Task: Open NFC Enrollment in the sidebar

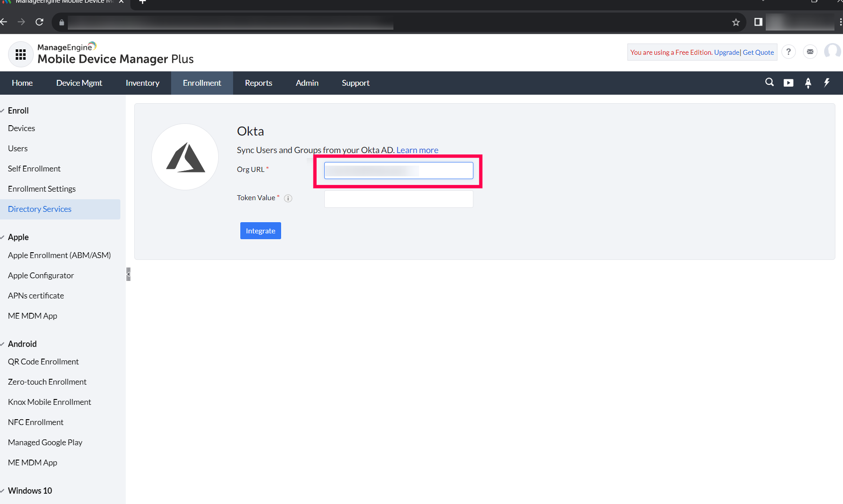Action: point(35,422)
